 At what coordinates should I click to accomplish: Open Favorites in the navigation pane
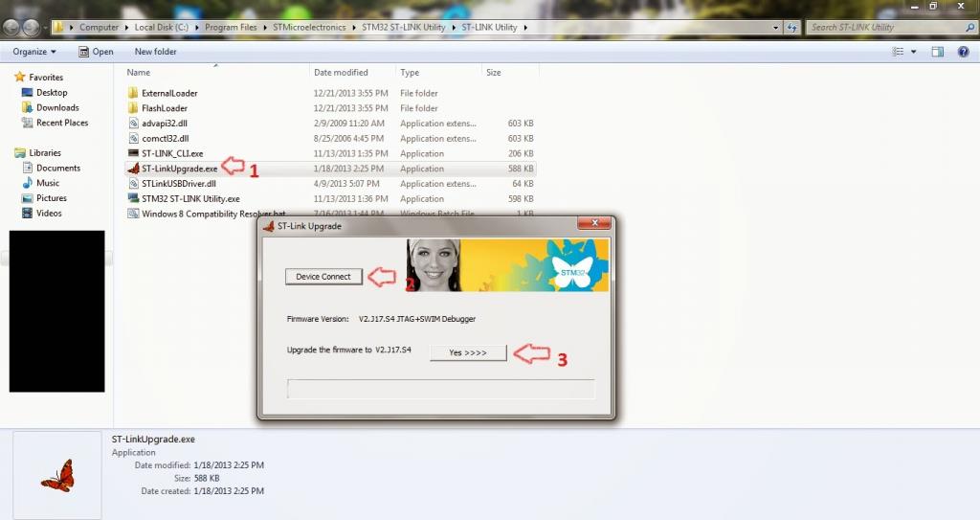tap(46, 77)
